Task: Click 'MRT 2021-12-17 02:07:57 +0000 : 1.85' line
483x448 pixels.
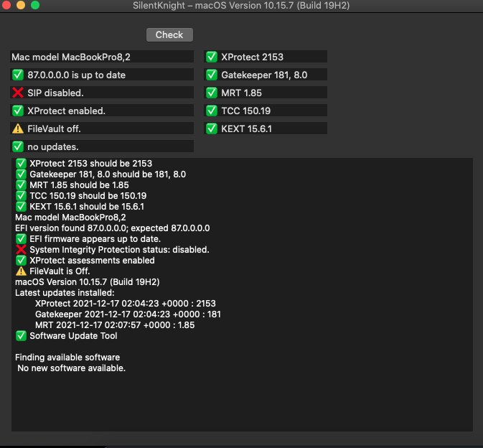Action: (115, 325)
